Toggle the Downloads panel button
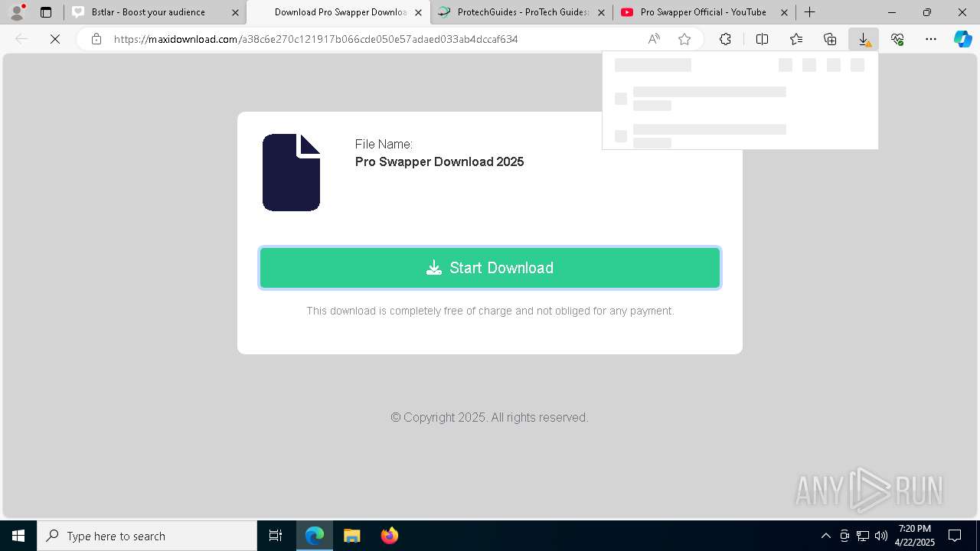This screenshot has height=551, width=980. click(x=864, y=39)
